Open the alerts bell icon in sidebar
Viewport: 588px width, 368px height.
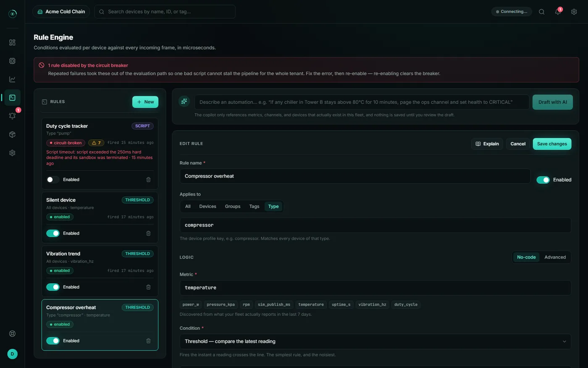(x=12, y=116)
